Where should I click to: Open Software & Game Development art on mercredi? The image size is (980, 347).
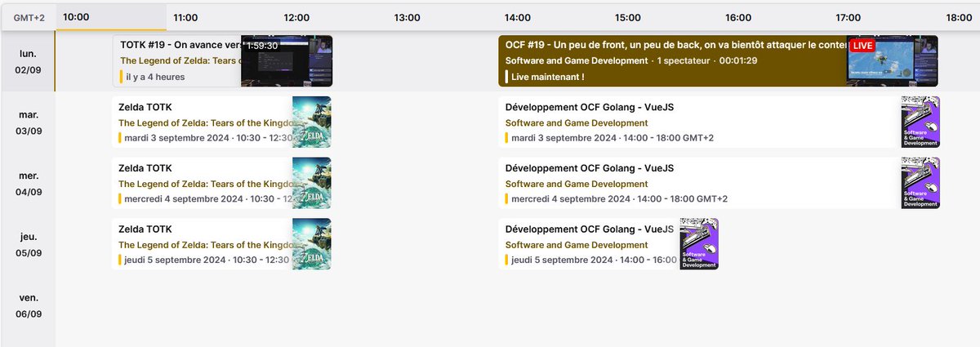(920, 183)
